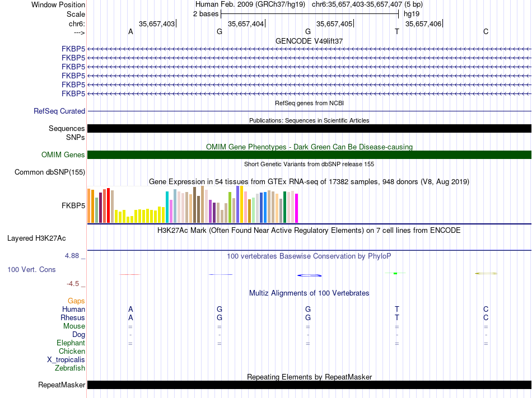Select the Scale row label

tap(76, 14)
